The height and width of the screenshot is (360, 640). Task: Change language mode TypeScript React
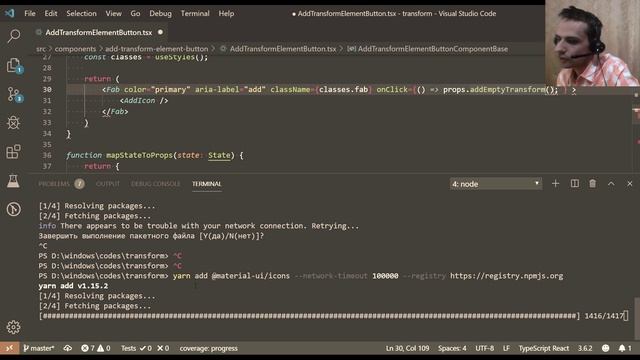pos(544,348)
